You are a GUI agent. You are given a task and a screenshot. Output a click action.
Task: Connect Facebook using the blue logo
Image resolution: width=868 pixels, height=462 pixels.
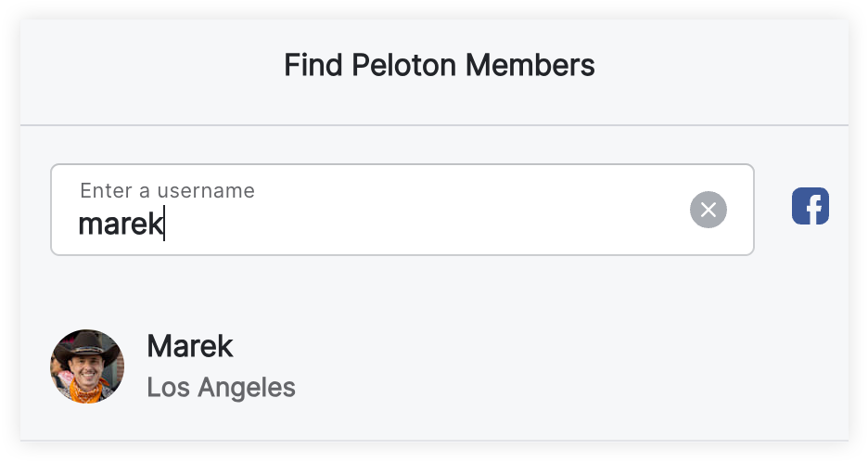tap(810, 206)
